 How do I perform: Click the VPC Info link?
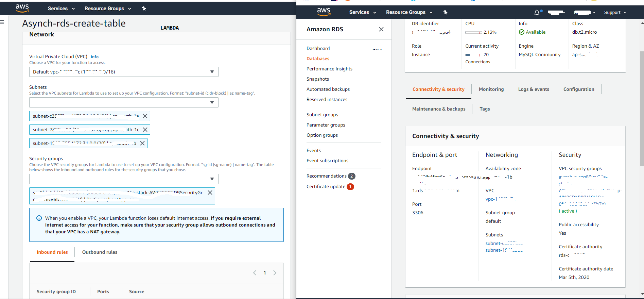pos(94,57)
